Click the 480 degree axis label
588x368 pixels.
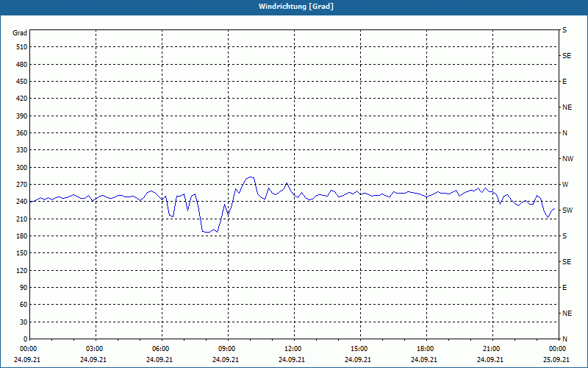(21, 64)
